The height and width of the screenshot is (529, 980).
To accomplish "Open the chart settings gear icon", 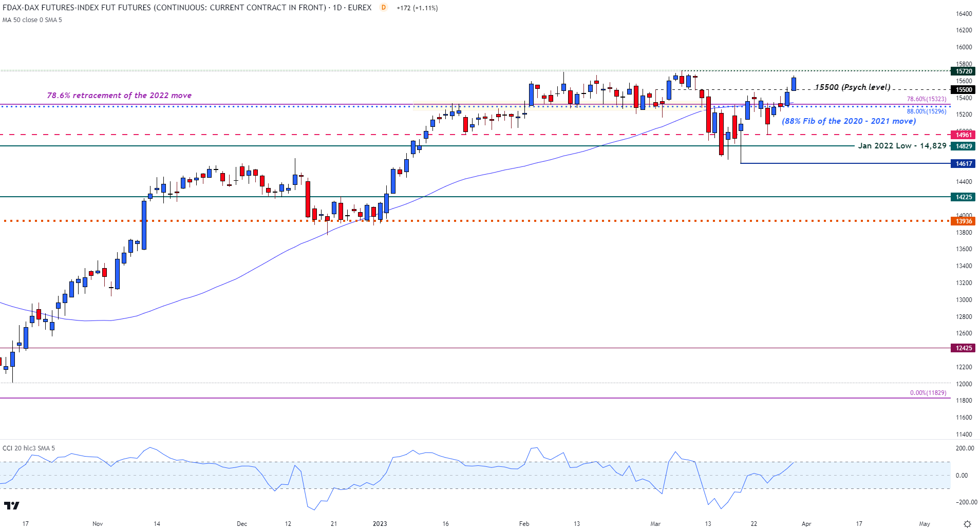I will click(x=967, y=524).
